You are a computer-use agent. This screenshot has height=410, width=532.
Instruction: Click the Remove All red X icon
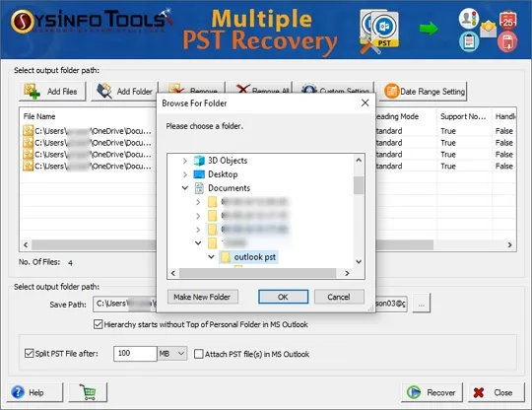tap(243, 89)
